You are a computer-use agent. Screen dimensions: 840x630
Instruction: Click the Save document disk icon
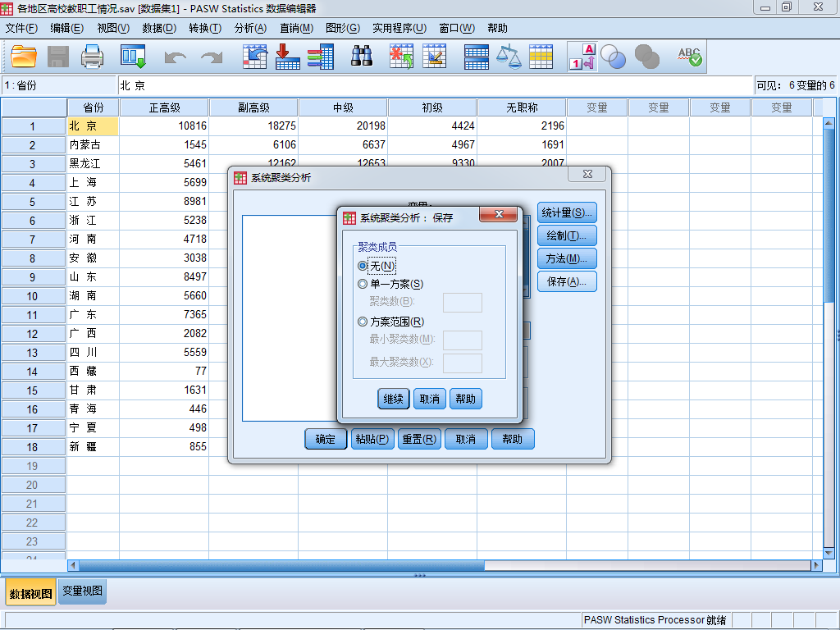point(58,57)
